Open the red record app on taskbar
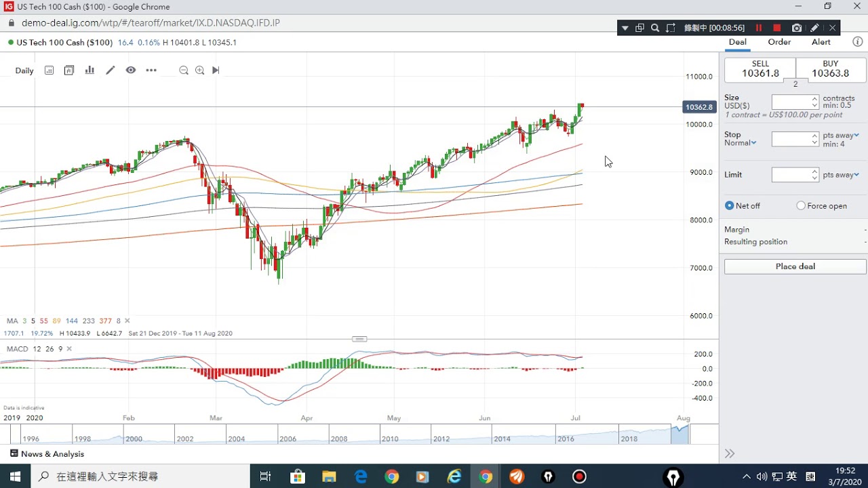Viewport: 868px width, 488px height. click(x=579, y=476)
